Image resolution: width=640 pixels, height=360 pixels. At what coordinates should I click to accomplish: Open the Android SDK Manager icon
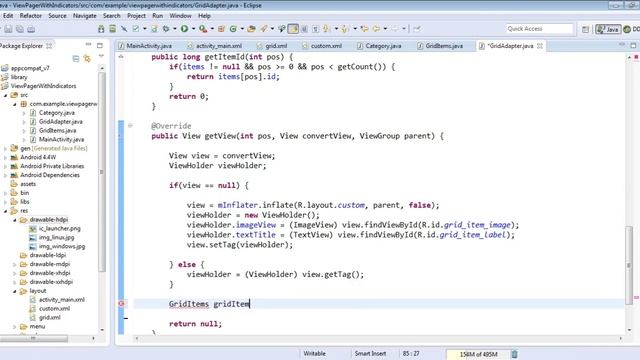point(101,29)
